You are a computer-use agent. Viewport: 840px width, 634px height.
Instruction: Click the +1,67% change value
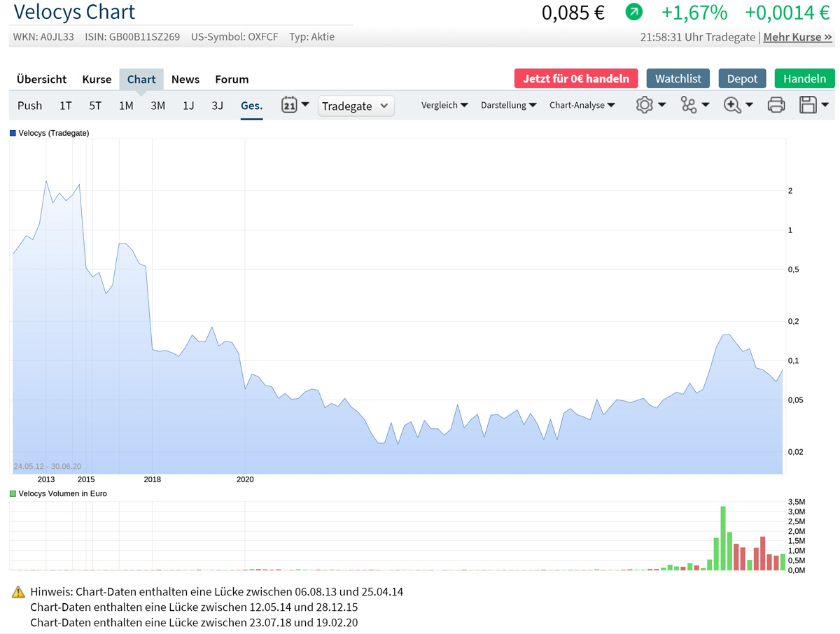coord(694,13)
